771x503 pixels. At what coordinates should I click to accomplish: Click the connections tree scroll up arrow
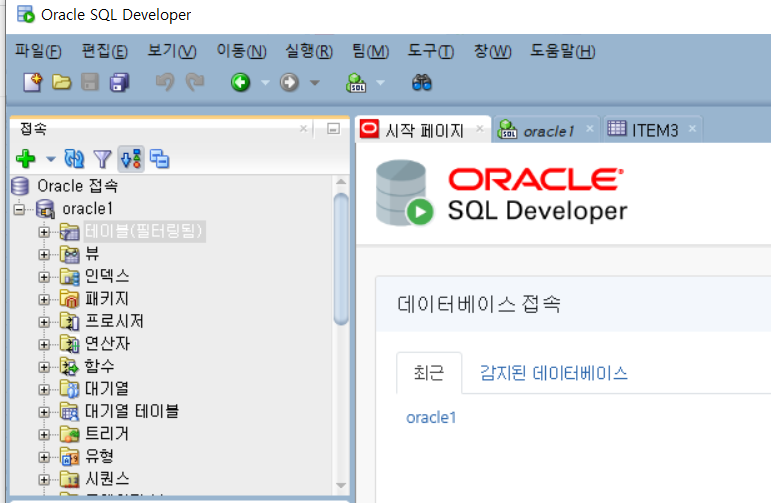coord(341,182)
